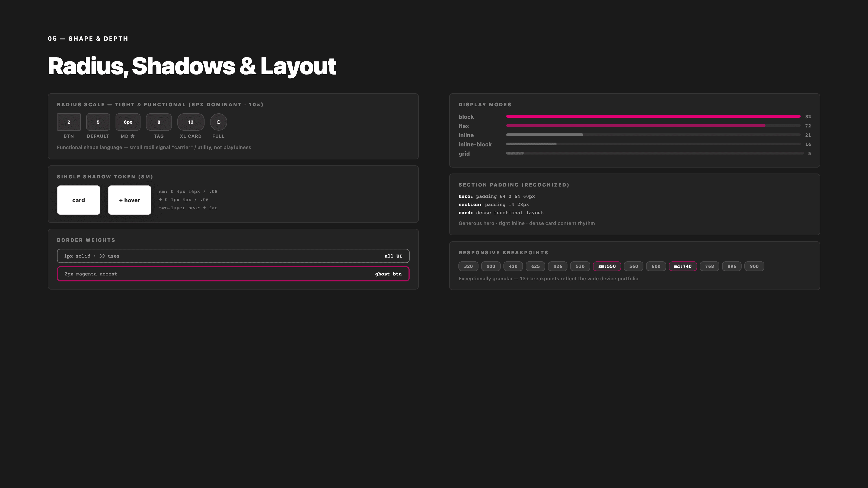Screen dimensions: 868x488
Task: Click the radius 2 BTN swatch
Action: 69,122
